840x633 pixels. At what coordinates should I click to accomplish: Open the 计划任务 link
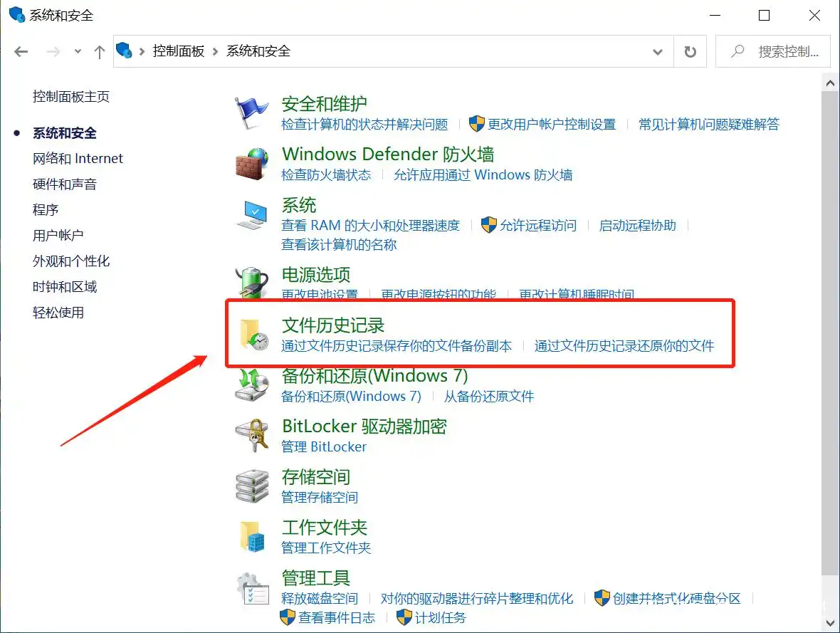point(439,618)
